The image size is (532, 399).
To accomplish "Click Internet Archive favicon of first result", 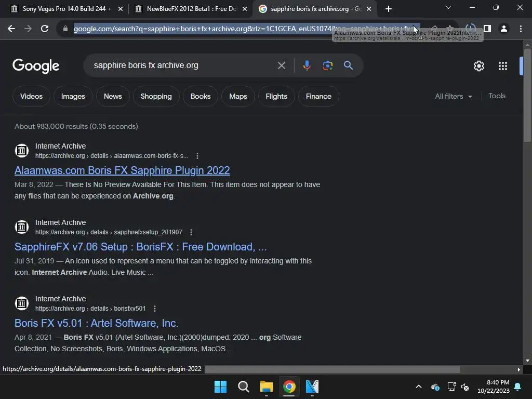I will [22, 150].
